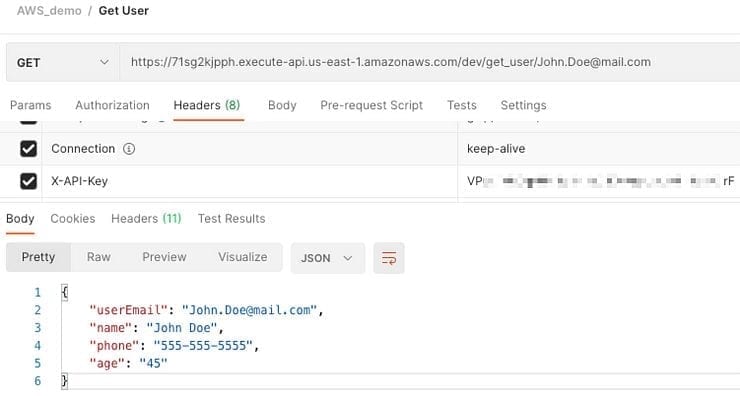Viewport: 740px width, 396px height.
Task: Click into the request URL field
Action: coord(429,62)
